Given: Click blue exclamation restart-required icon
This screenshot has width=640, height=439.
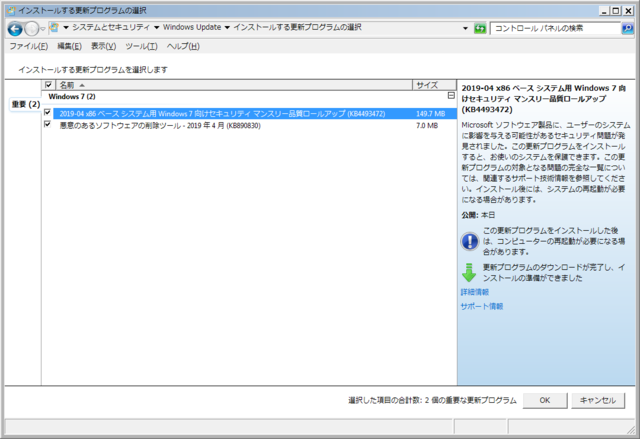Looking at the screenshot, I should [x=469, y=241].
